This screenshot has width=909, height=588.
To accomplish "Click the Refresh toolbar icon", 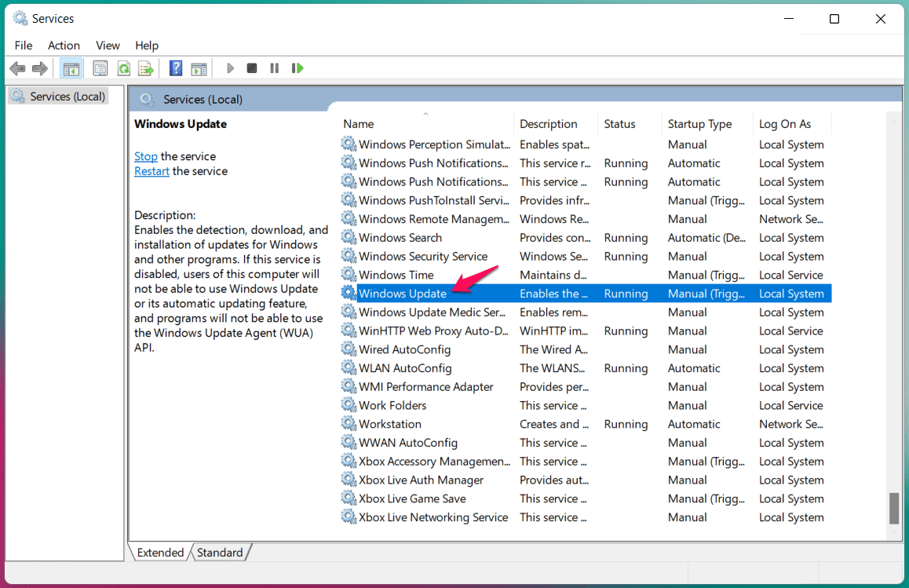I will click(x=123, y=68).
